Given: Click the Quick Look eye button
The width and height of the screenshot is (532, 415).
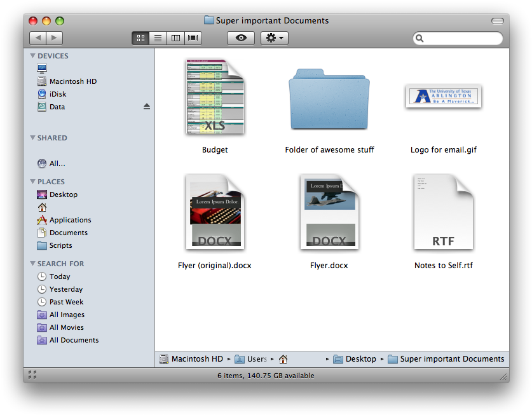Looking at the screenshot, I should click(x=241, y=38).
